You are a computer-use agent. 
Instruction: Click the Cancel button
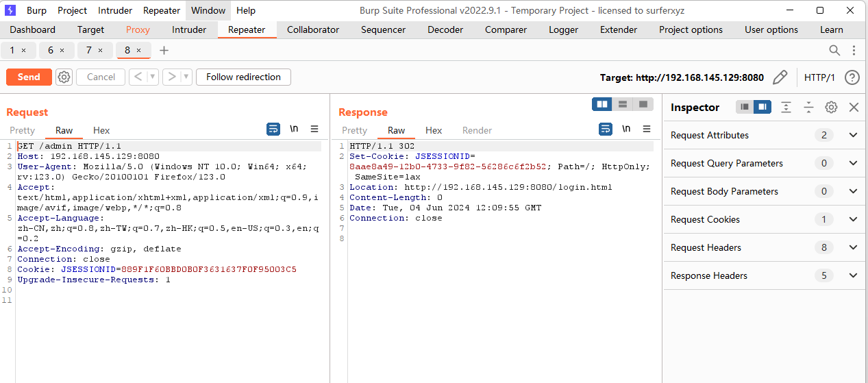click(x=101, y=77)
